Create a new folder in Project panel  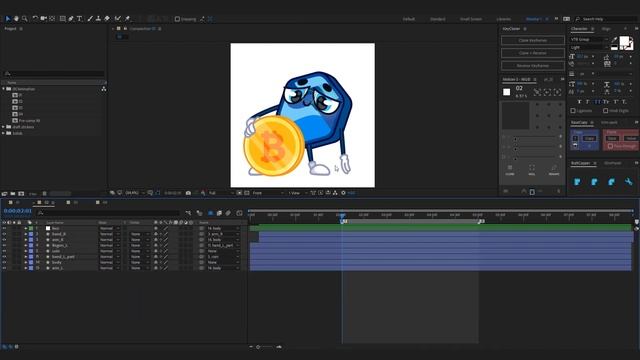(13, 193)
